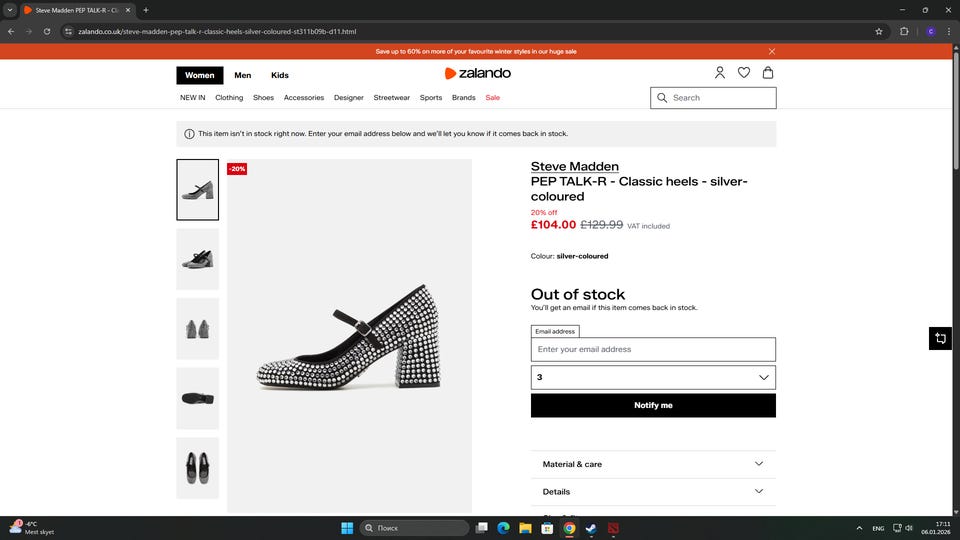This screenshot has height=540, width=960.
Task: Open the wishlist heart icon
Action: tap(743, 73)
